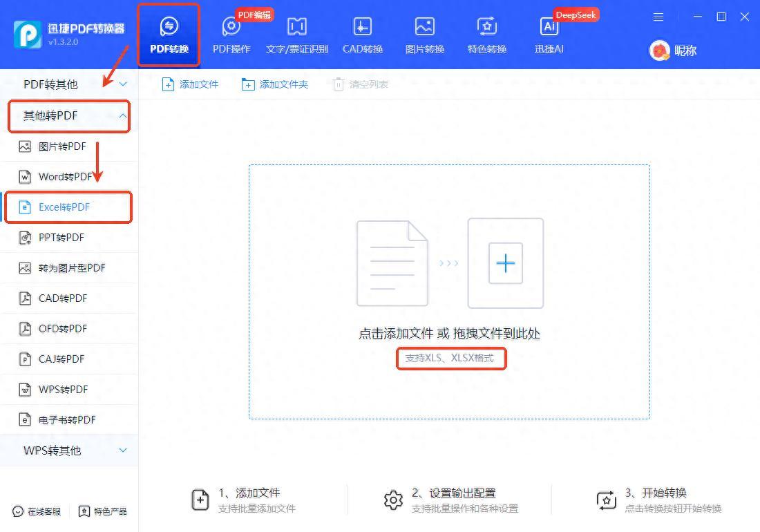The image size is (760, 532).
Task: Click the blue plus add-file icon
Action: pos(506,263)
